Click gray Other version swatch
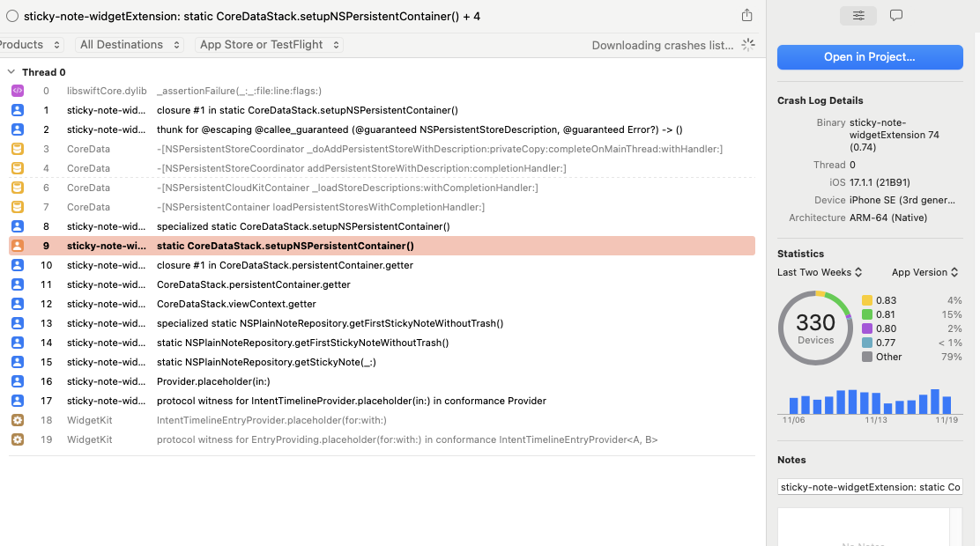This screenshot has width=980, height=546. (x=867, y=357)
